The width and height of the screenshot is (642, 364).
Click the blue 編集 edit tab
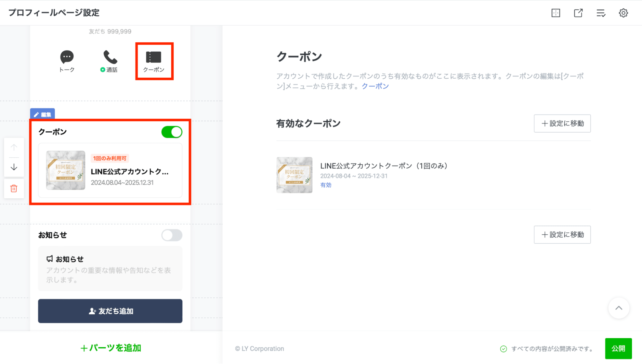(42, 114)
